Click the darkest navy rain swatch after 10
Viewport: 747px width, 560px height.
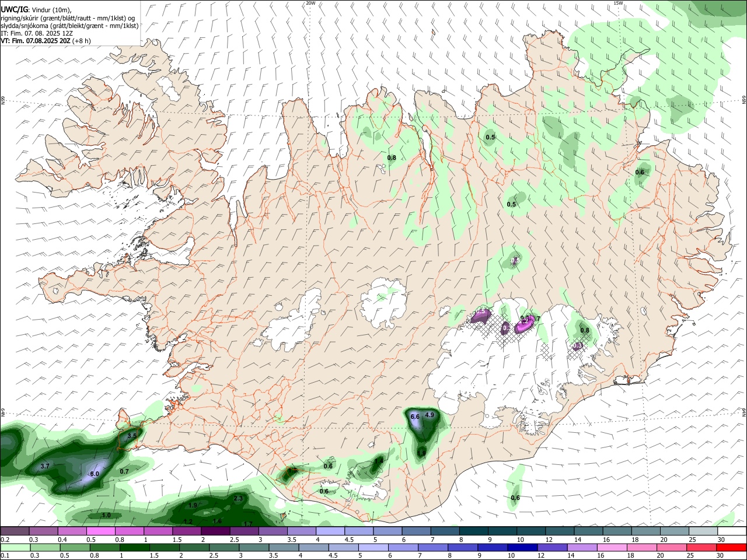[521, 547]
